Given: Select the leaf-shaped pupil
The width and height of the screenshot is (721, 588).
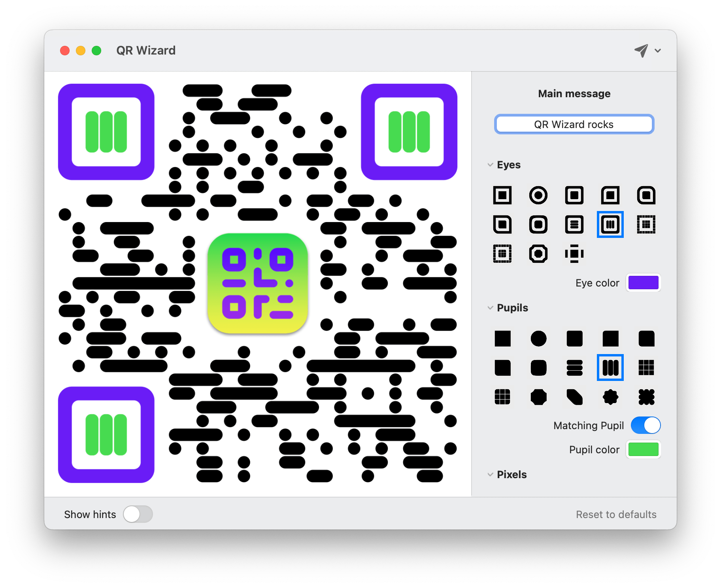Looking at the screenshot, I should tap(574, 398).
